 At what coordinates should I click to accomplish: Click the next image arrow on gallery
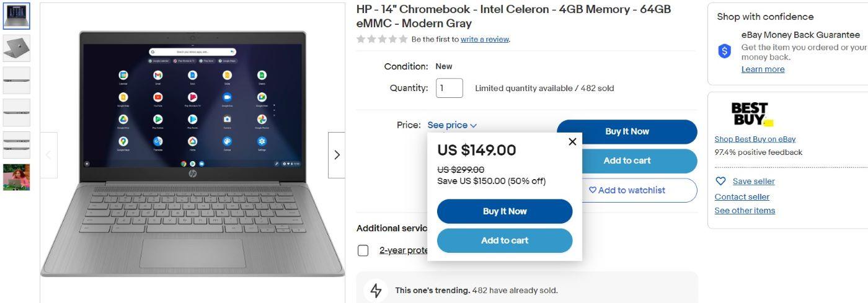337,155
